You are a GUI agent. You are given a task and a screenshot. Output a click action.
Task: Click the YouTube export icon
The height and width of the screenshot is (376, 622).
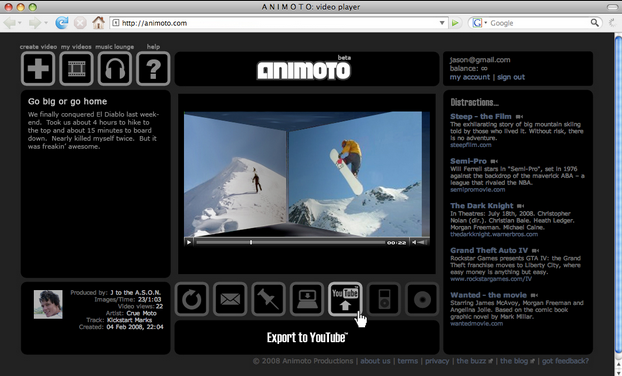coord(345,299)
